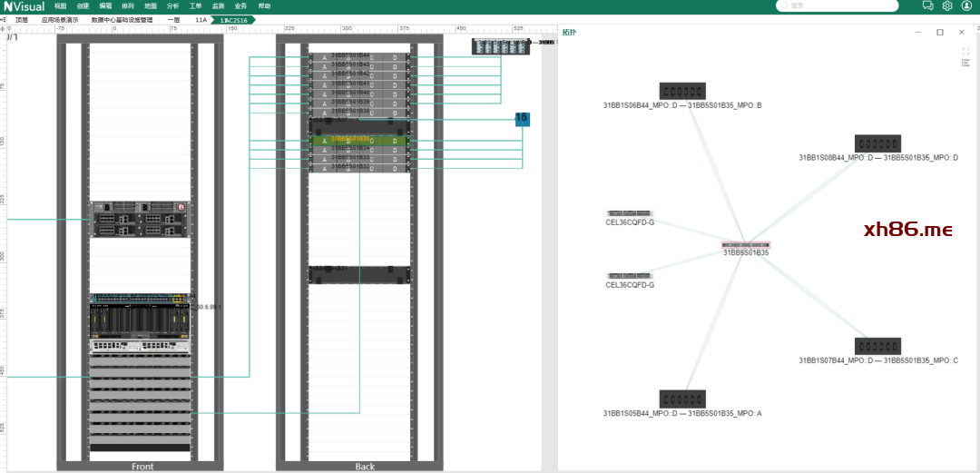The image size is (980, 473).
Task: Select module 31BB5S01B38 in back rack
Action: (x=359, y=113)
